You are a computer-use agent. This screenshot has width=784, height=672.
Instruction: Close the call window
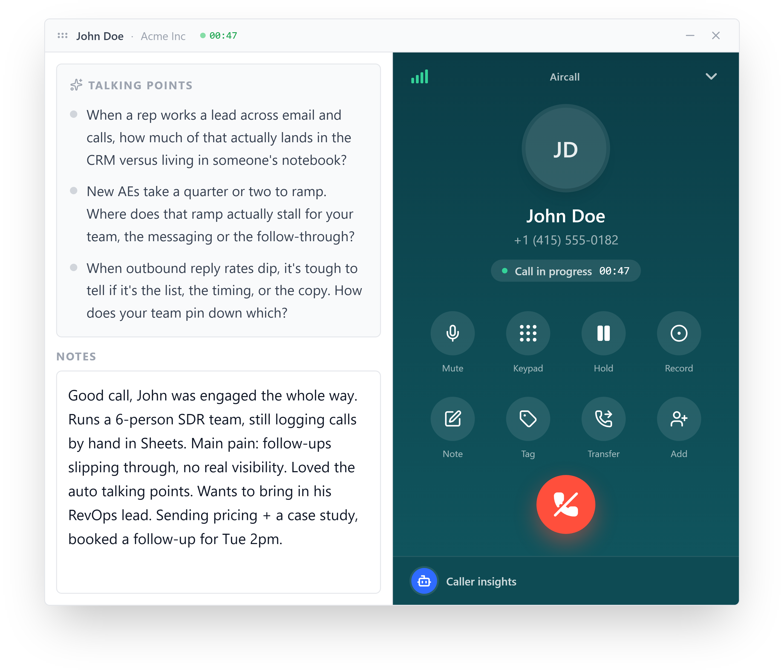click(x=715, y=36)
